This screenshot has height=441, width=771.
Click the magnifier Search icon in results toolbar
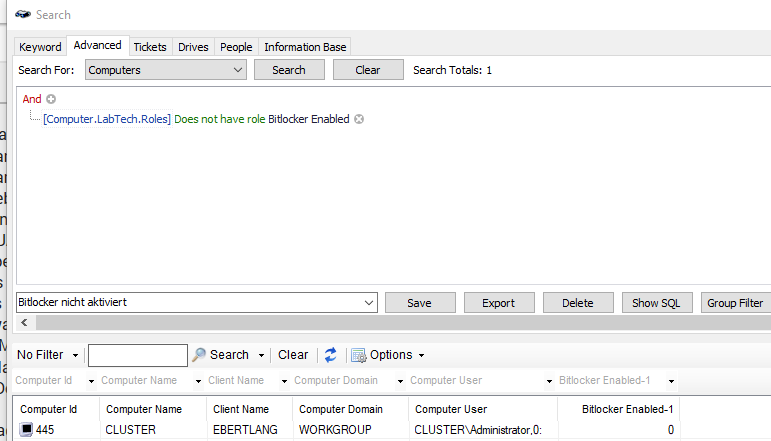[x=199, y=354]
